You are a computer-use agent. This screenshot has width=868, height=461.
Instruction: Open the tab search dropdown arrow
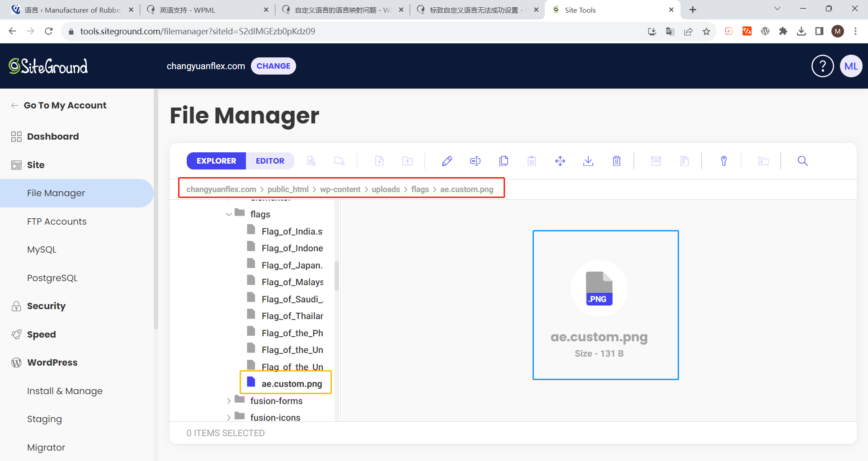[x=777, y=9]
